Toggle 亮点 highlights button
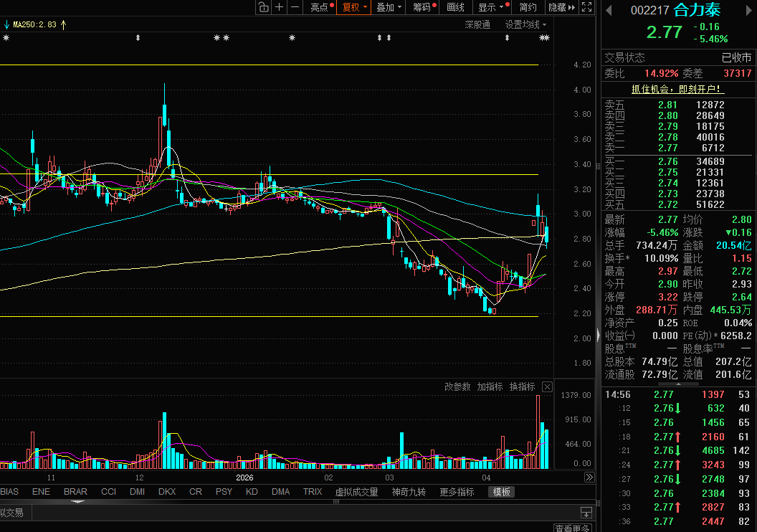Screen dimensions: 757x532 [320, 7]
